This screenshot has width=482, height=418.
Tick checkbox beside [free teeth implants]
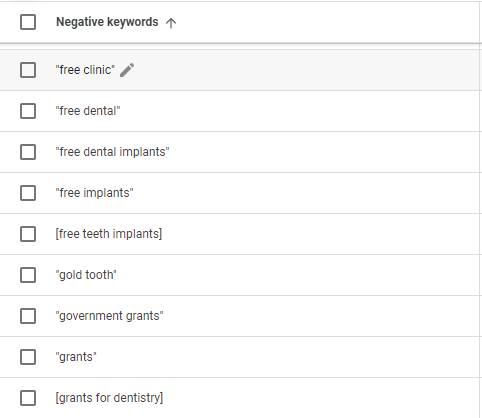click(x=28, y=234)
